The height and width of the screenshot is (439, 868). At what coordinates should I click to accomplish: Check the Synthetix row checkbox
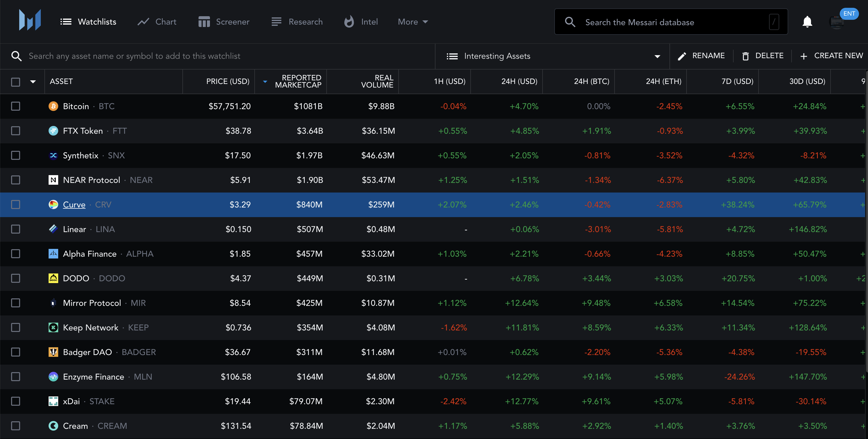[x=16, y=155]
